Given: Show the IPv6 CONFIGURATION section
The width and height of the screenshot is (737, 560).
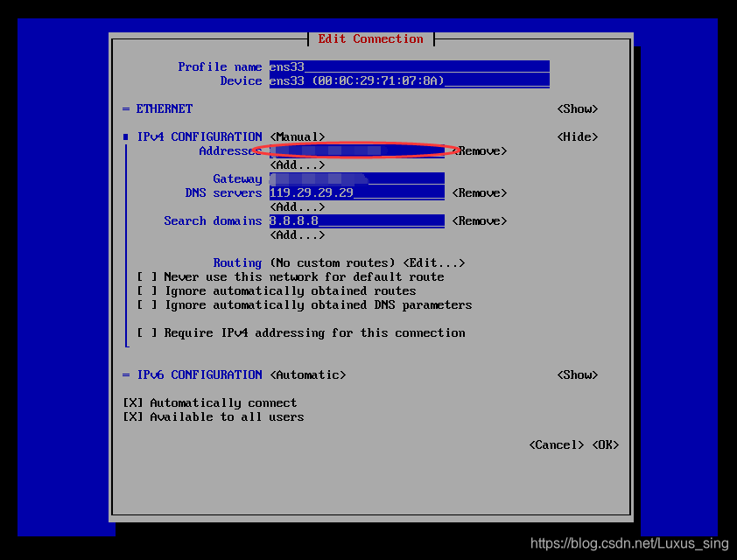Looking at the screenshot, I should point(577,374).
